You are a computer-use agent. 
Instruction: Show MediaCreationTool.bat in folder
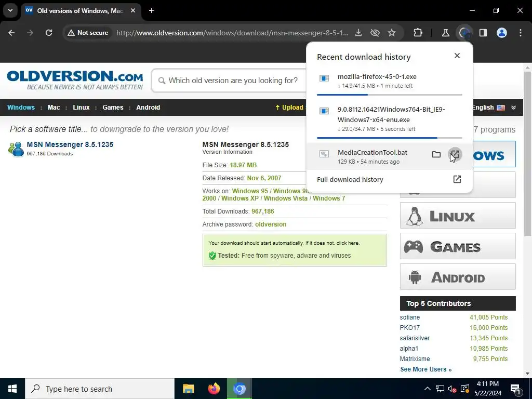click(x=436, y=155)
